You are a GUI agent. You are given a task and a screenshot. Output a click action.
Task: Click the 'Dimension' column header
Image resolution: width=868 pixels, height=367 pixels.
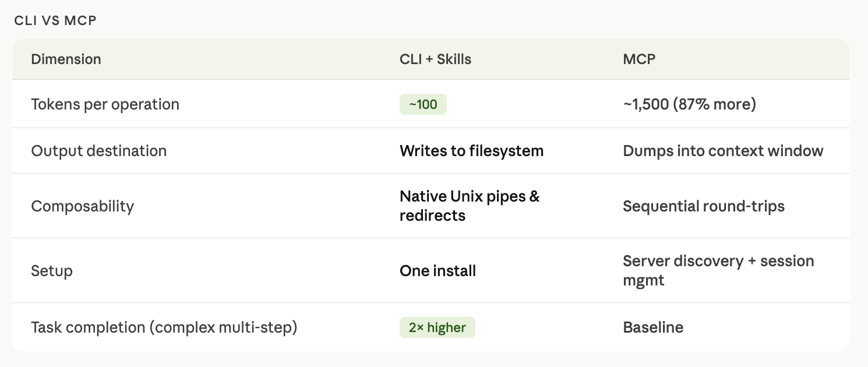tap(66, 59)
